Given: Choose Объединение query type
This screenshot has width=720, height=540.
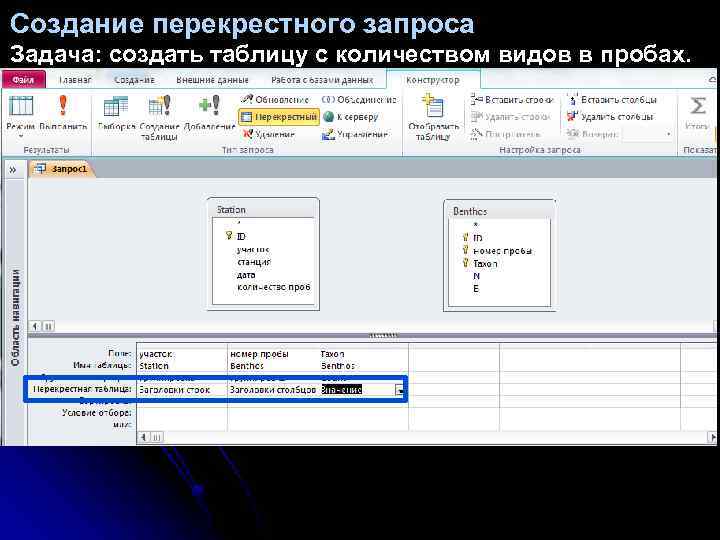Looking at the screenshot, I should point(359,99).
